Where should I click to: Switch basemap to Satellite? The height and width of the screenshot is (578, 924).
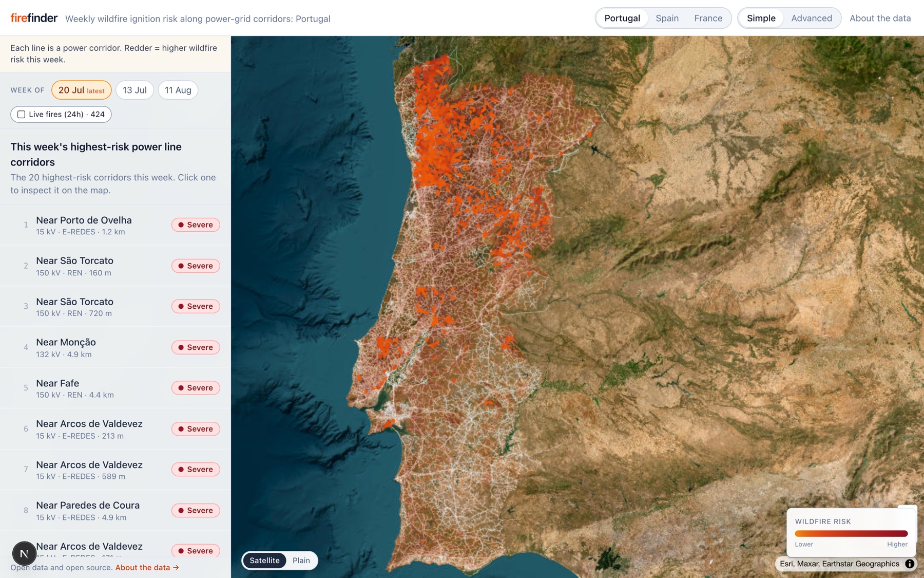[264, 561]
